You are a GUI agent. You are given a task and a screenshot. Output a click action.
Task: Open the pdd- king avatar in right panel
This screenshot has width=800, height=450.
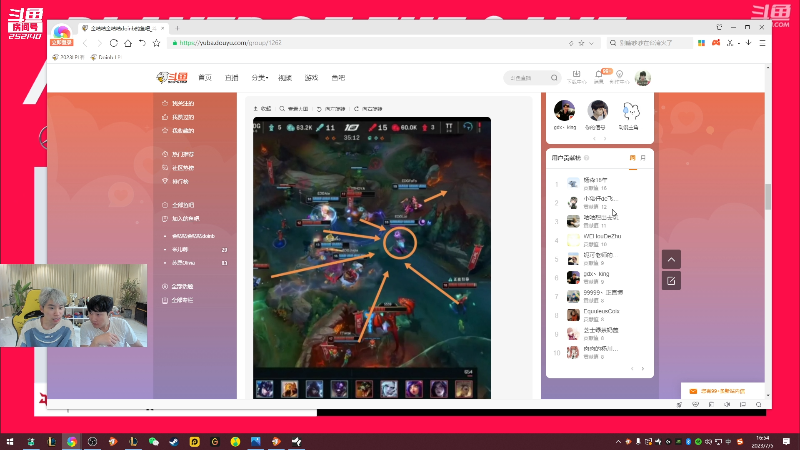pos(564,111)
